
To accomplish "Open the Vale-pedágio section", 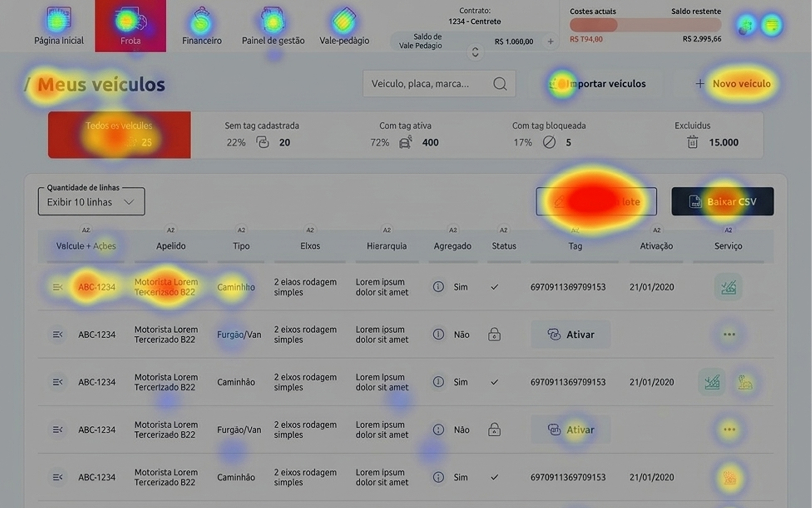I will [344, 26].
